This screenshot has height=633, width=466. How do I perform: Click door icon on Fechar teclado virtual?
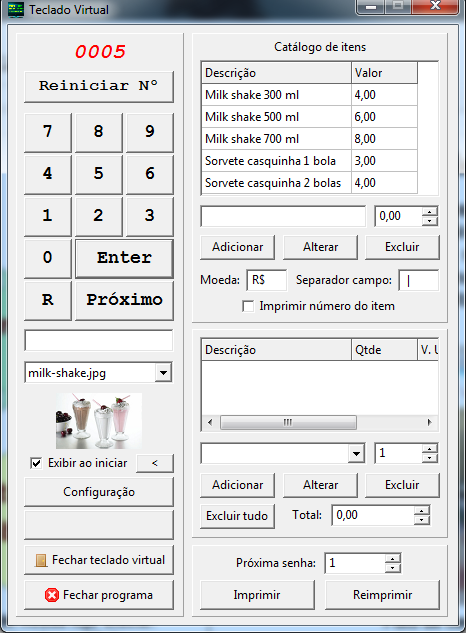click(40, 560)
